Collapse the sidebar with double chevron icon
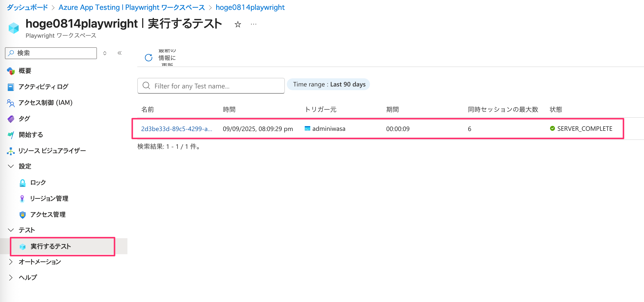The image size is (644, 302). [x=120, y=53]
